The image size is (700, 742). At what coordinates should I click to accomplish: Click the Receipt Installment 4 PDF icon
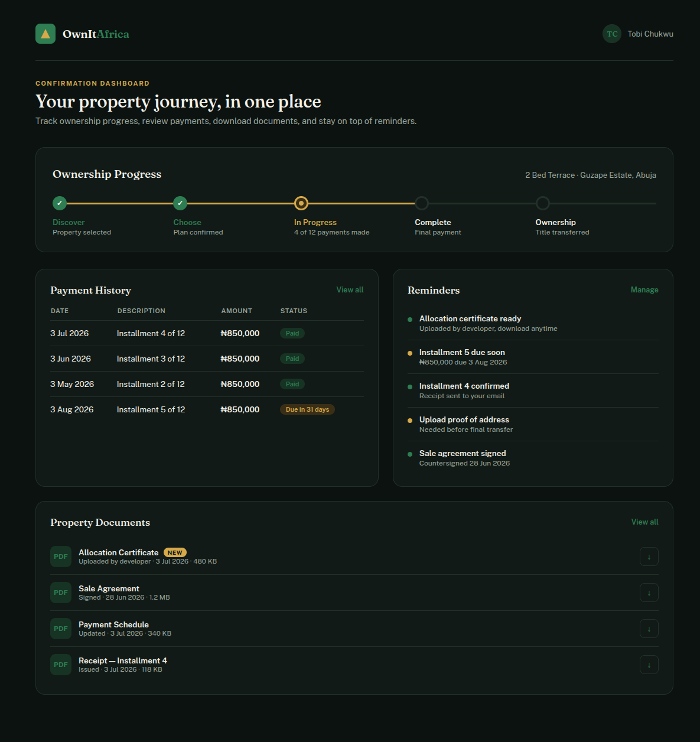(61, 665)
